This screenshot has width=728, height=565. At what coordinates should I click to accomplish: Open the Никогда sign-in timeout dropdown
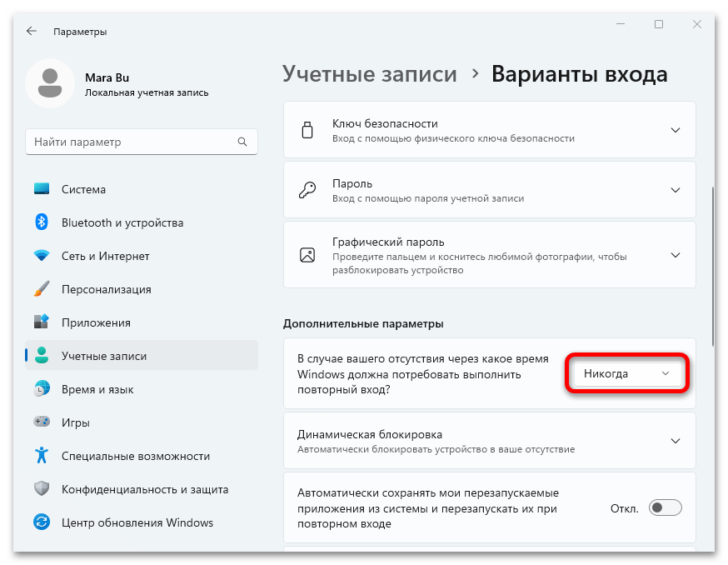pos(628,373)
